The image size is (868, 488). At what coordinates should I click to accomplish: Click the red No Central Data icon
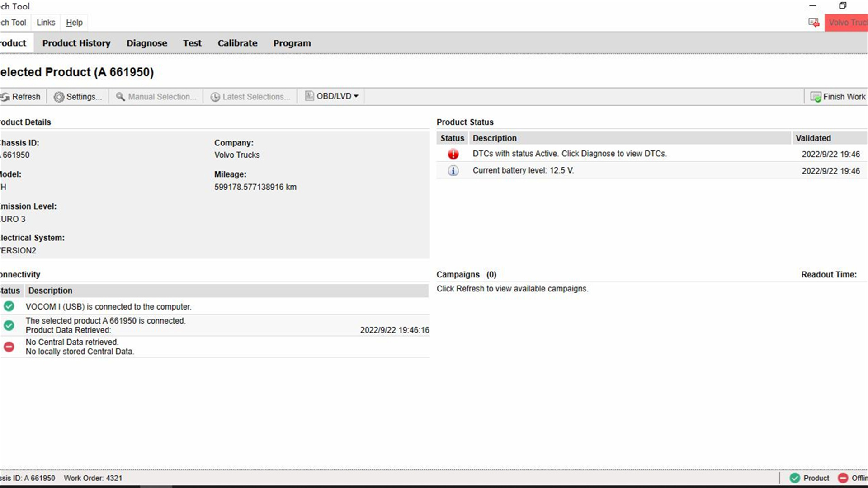(9, 347)
